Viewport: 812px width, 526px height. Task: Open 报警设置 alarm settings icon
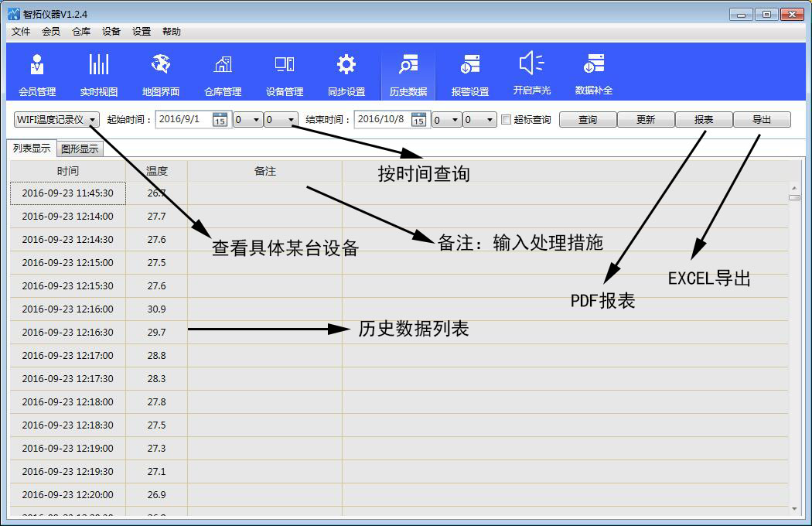click(x=470, y=73)
